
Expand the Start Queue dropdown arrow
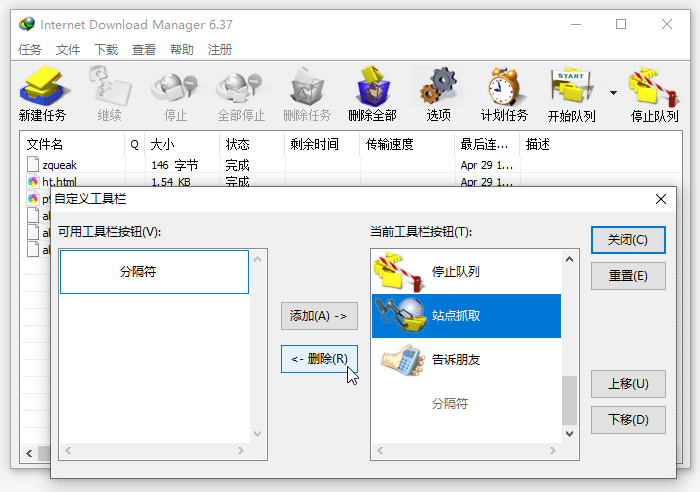click(x=613, y=93)
